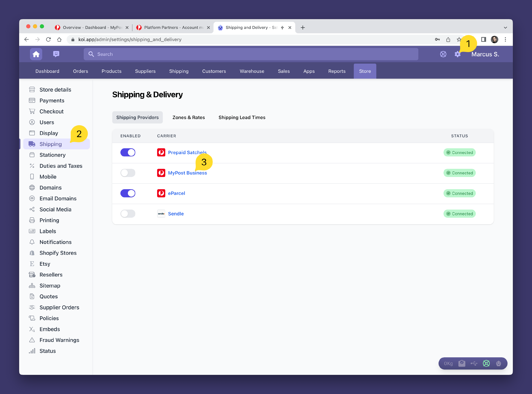Open the Warehouse navigation menu item
Image resolution: width=532 pixels, height=394 pixels.
click(252, 71)
